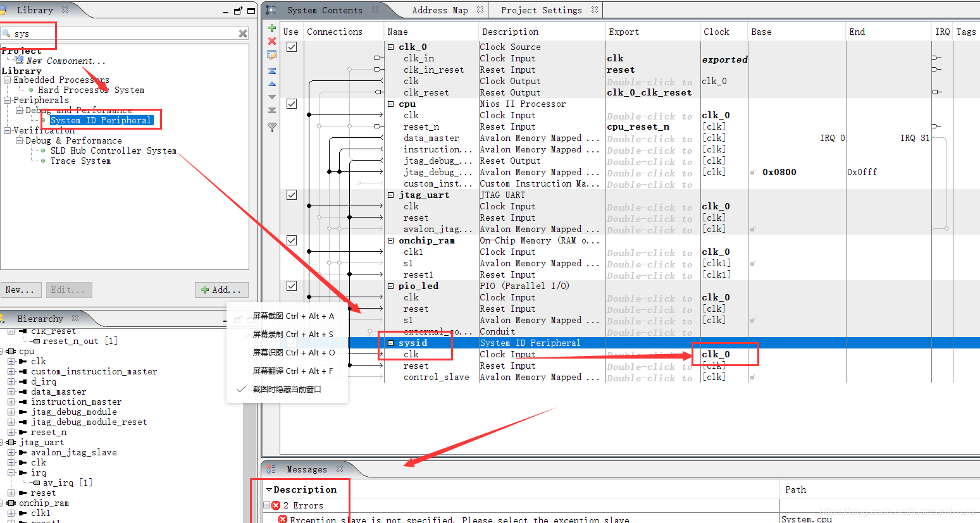
Task: Click the onchip_ram component icon in Hierarchy
Action: point(11,503)
